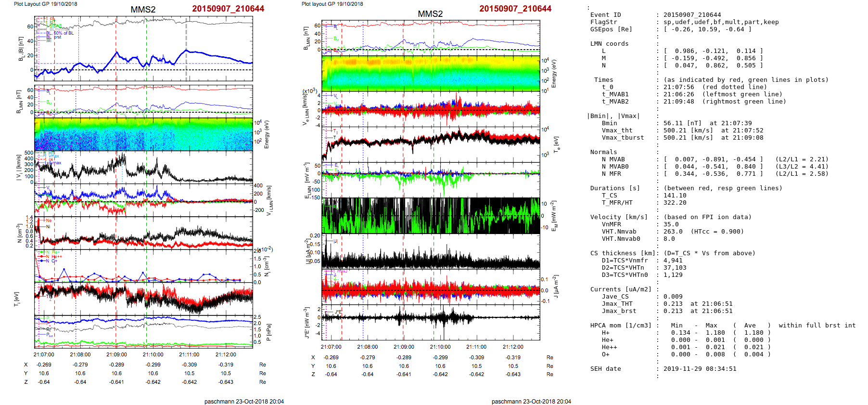The height and width of the screenshot is (405, 868).
Task: Click the '(L3/L2 = 4.41)' ratio
Action: pos(802,167)
